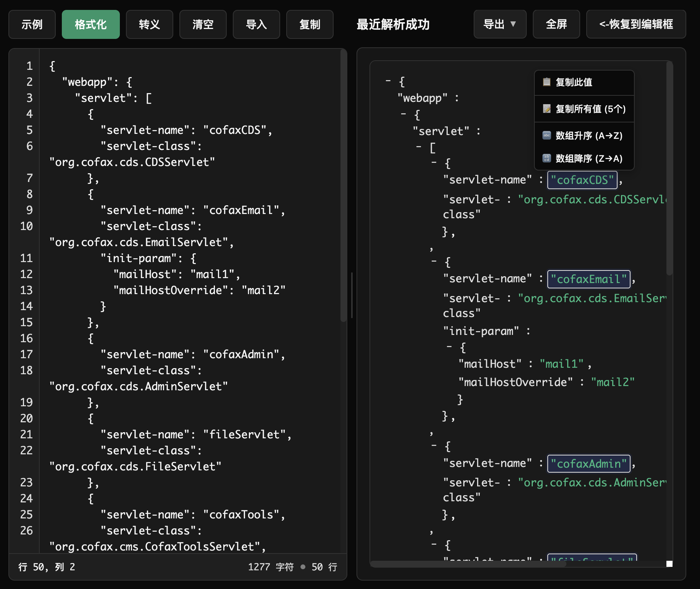Image resolution: width=700 pixels, height=589 pixels.
Task: Click the 1277 字符 status text
Action: pyautogui.click(x=271, y=567)
